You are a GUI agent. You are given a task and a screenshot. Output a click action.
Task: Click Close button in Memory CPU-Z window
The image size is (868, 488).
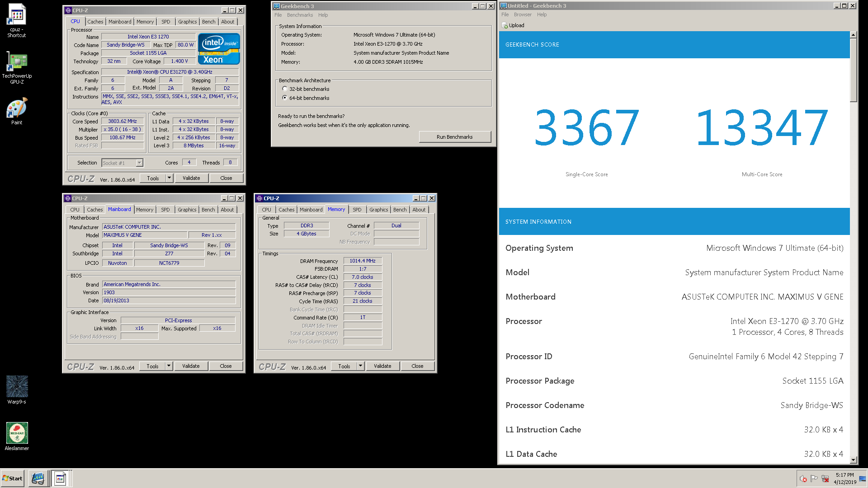417,366
